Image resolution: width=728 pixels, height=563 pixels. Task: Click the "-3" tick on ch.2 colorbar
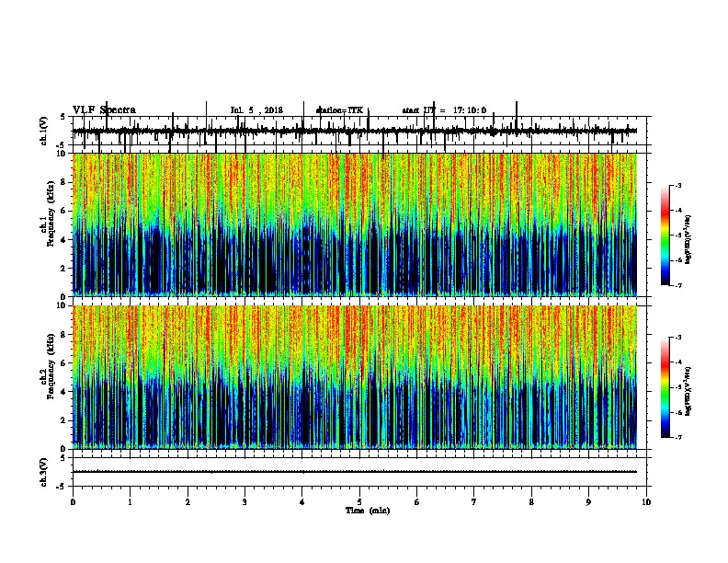pyautogui.click(x=677, y=338)
